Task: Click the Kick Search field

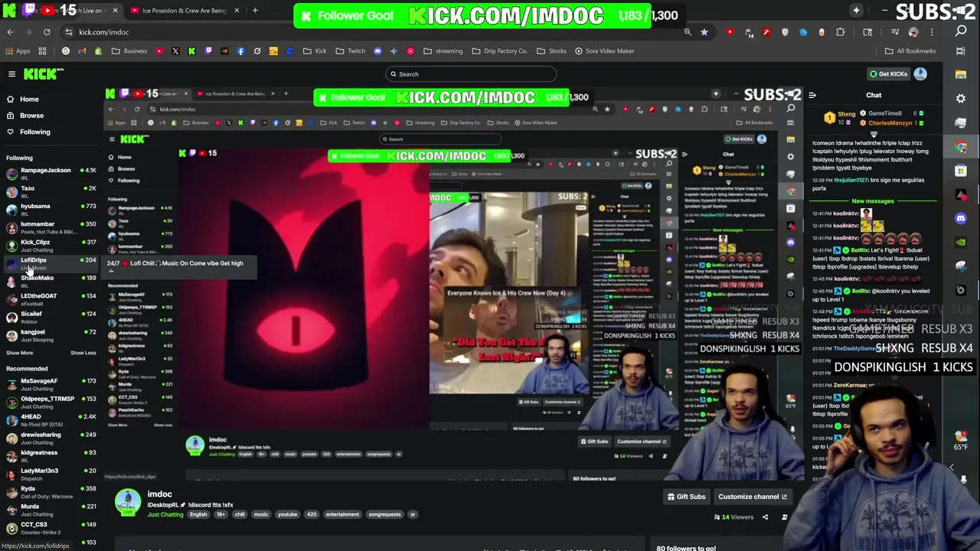Action: coord(471,74)
